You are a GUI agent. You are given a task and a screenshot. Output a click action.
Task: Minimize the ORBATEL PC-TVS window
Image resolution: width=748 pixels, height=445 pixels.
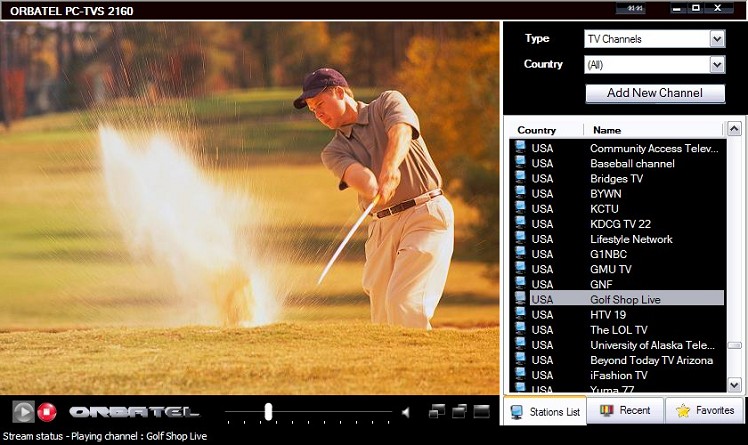tap(676, 8)
